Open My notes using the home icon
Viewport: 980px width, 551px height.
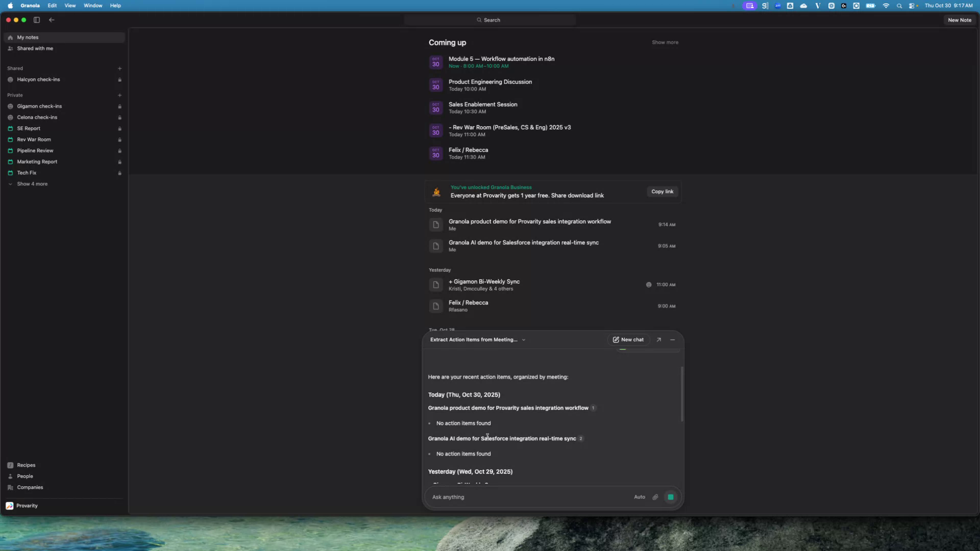point(11,37)
